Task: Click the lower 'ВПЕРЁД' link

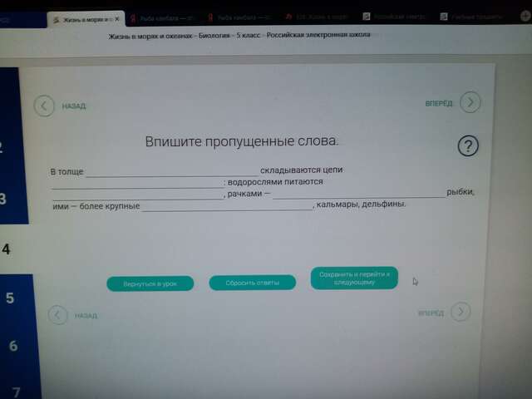Action: (431, 313)
